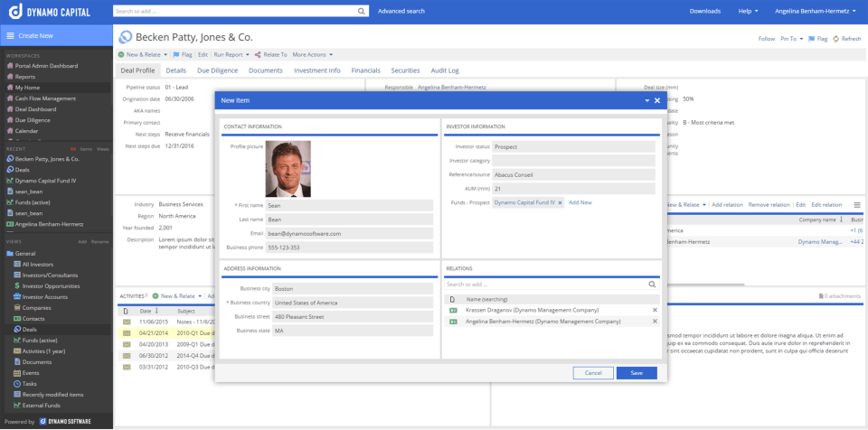The image size is (868, 430).
Task: Switch to the Due Diligence tab
Action: pyautogui.click(x=218, y=70)
